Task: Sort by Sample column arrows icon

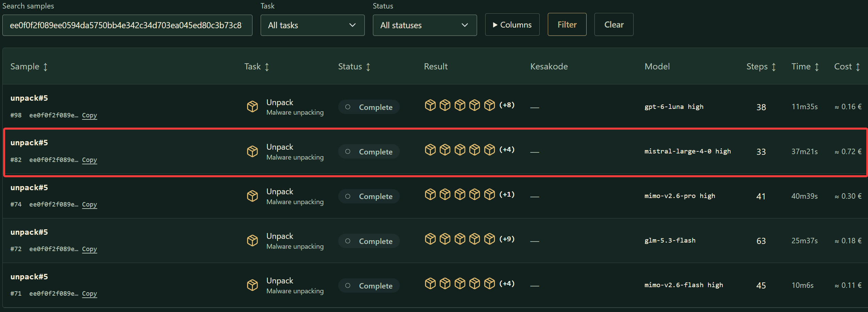Action: point(45,67)
